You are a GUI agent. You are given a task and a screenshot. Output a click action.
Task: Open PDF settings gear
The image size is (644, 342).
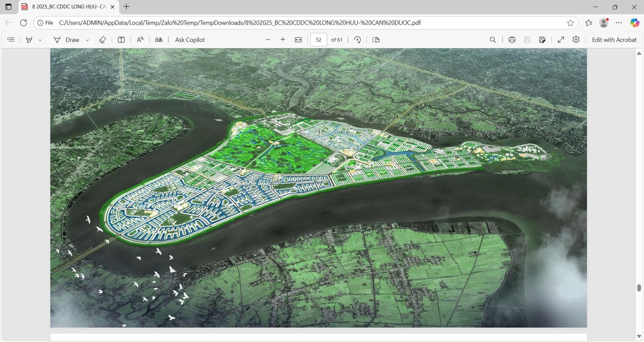coord(576,40)
